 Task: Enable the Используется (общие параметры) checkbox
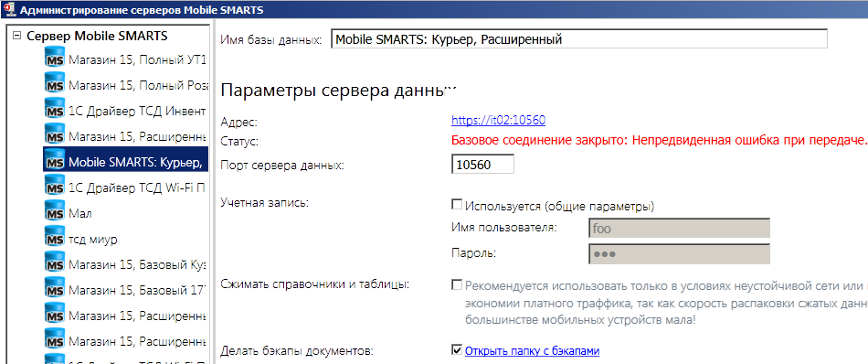point(457,206)
